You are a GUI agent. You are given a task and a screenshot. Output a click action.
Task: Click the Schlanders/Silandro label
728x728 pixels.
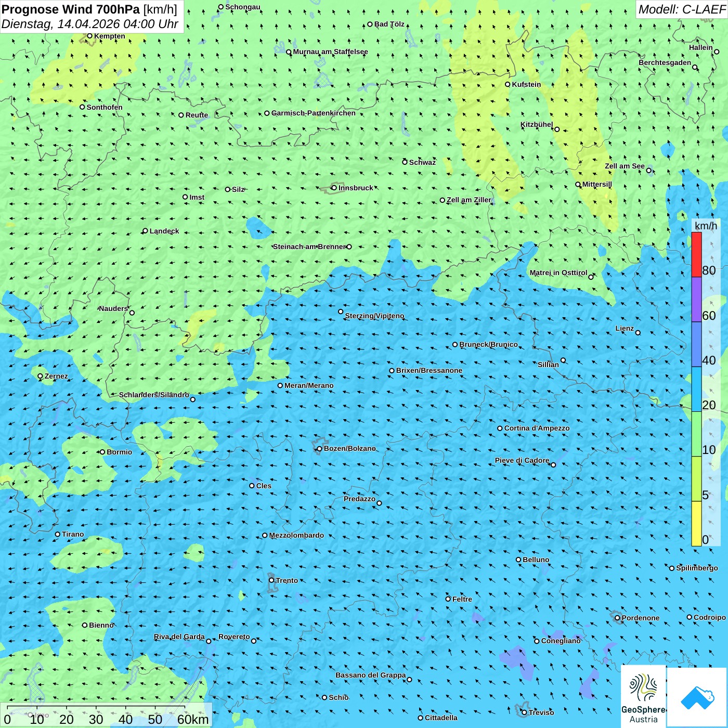tap(154, 395)
